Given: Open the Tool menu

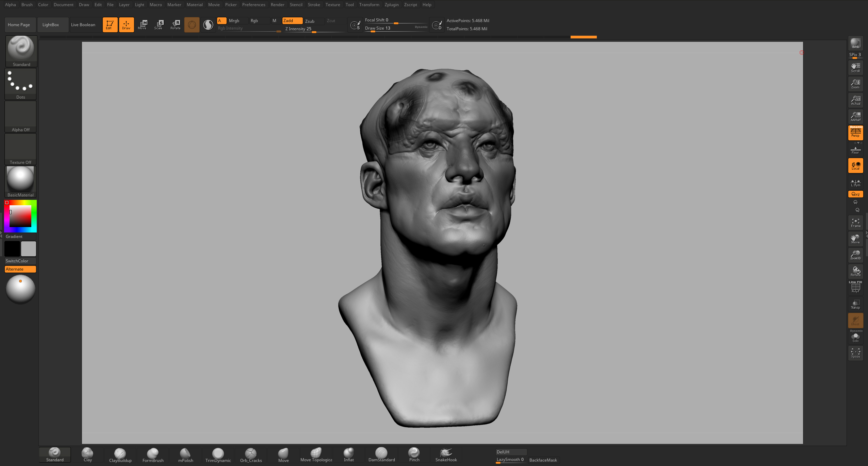Looking at the screenshot, I should pos(349,5).
